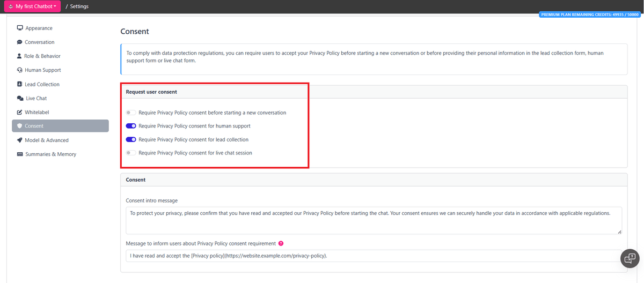
Task: Click the Role & Behavior person icon
Action: 20,56
